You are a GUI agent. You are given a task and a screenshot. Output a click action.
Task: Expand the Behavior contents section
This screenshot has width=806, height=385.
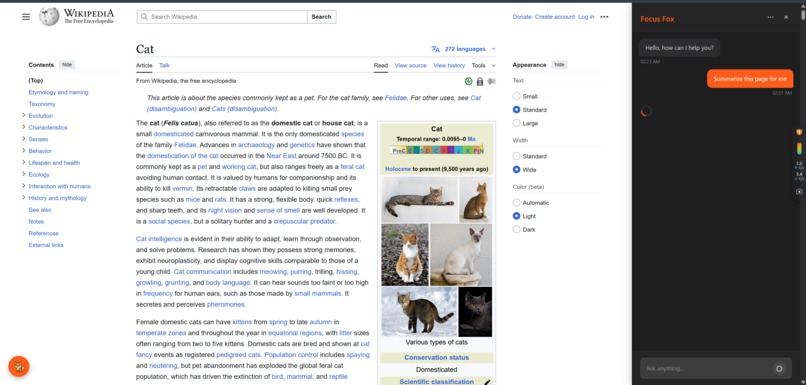(x=24, y=151)
